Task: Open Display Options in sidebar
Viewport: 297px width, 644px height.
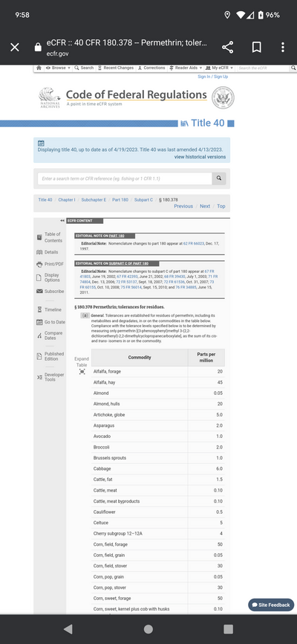Action: pyautogui.click(x=48, y=277)
